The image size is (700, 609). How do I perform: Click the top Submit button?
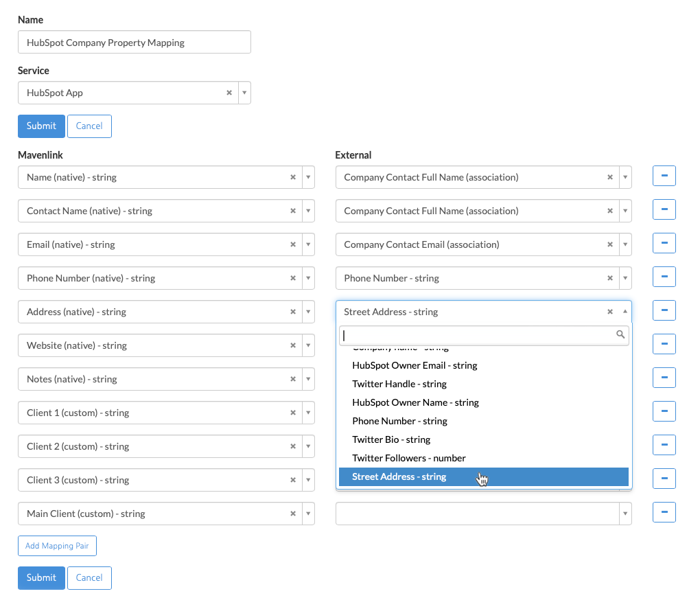[x=41, y=126]
